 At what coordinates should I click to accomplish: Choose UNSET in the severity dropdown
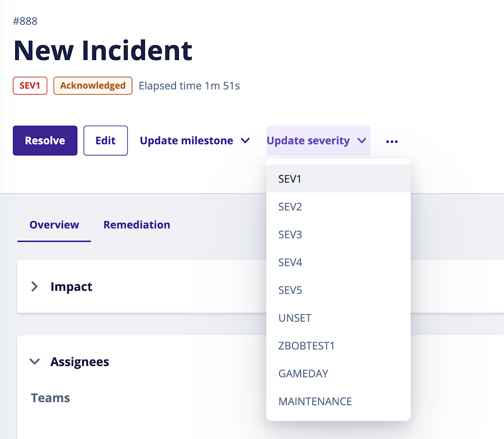(x=294, y=318)
